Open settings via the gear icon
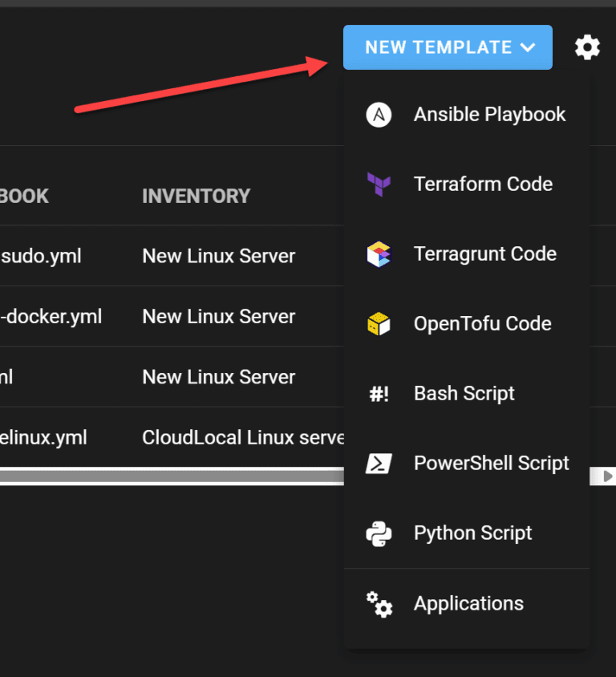Image resolution: width=616 pixels, height=677 pixels. tap(587, 48)
